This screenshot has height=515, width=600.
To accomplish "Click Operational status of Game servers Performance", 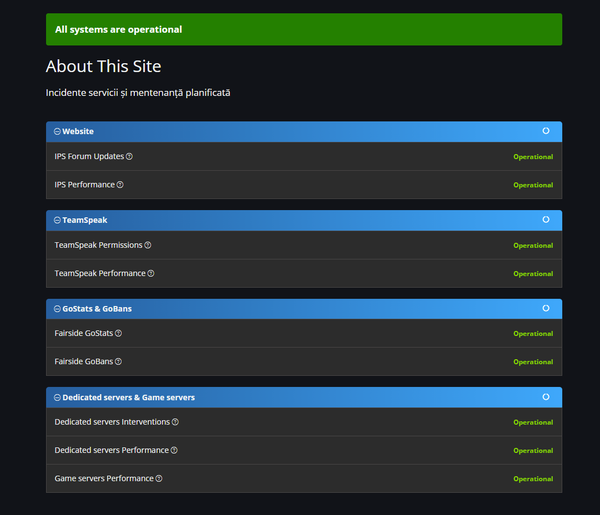I will click(533, 479).
